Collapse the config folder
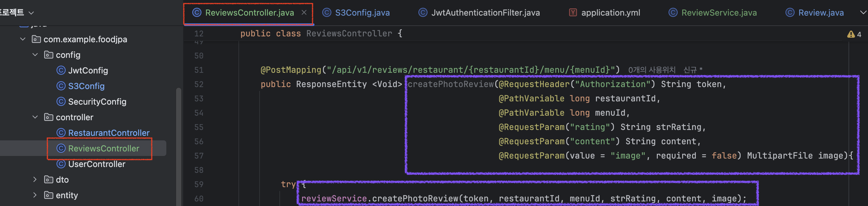The width and height of the screenshot is (868, 206). pyautogui.click(x=35, y=55)
